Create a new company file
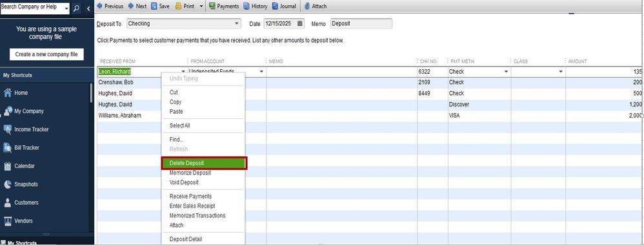 [x=46, y=54]
